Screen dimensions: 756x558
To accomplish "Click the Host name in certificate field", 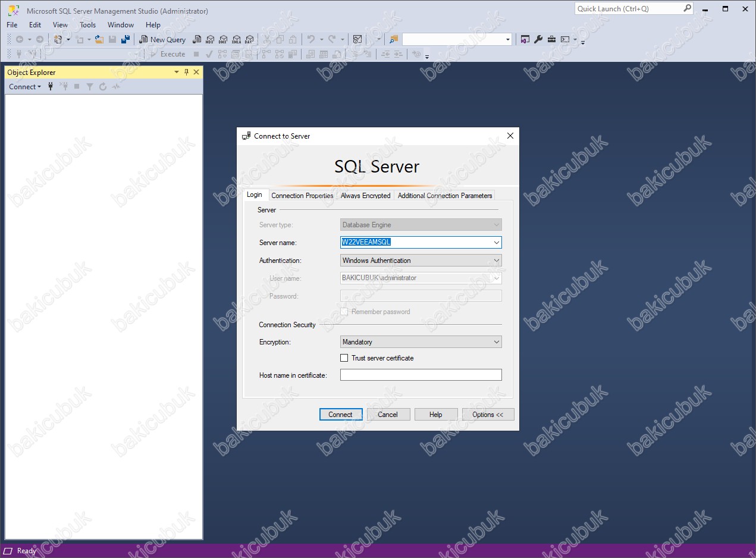I will point(421,375).
